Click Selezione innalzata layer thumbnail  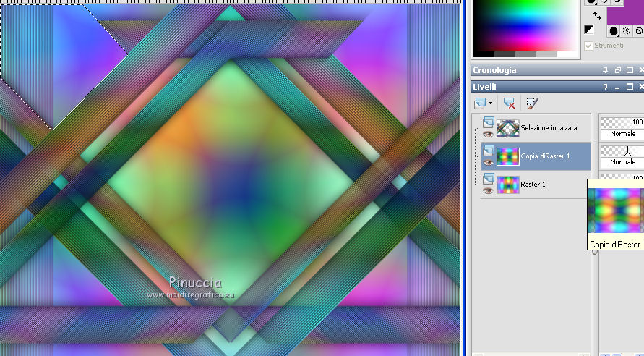point(508,128)
